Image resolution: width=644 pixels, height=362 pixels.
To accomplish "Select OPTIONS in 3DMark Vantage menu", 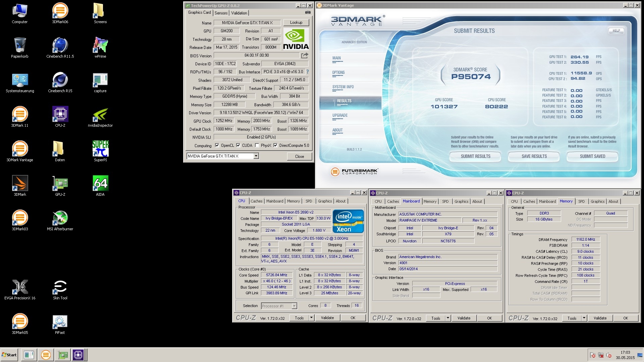I will (x=338, y=73).
